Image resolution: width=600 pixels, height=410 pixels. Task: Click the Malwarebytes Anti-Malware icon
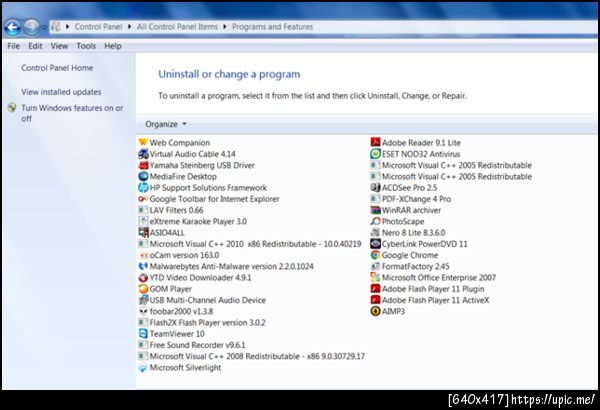click(143, 266)
